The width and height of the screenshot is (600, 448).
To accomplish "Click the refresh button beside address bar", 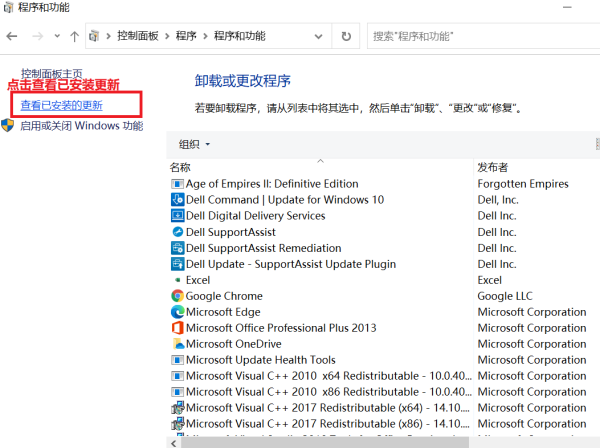I will (346, 36).
